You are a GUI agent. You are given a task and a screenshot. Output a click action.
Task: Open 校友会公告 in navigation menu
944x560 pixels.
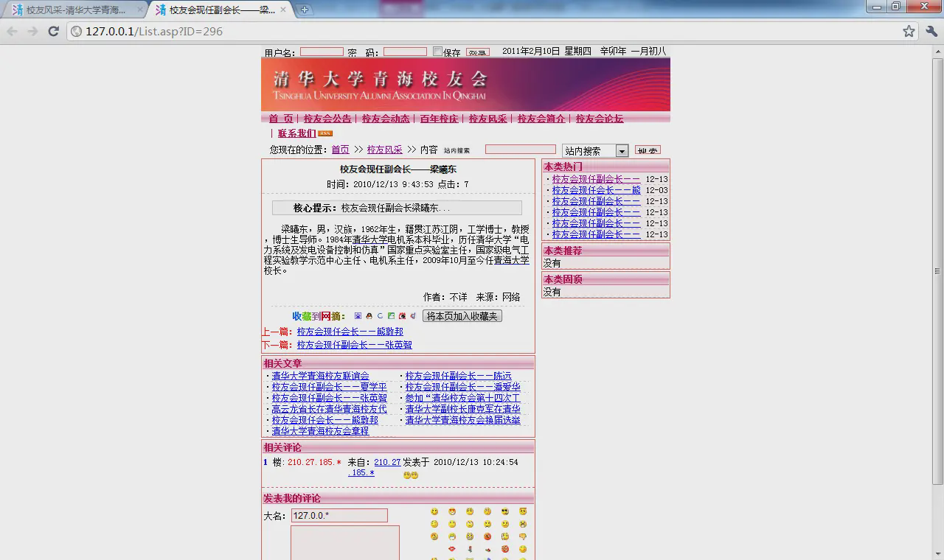(327, 119)
